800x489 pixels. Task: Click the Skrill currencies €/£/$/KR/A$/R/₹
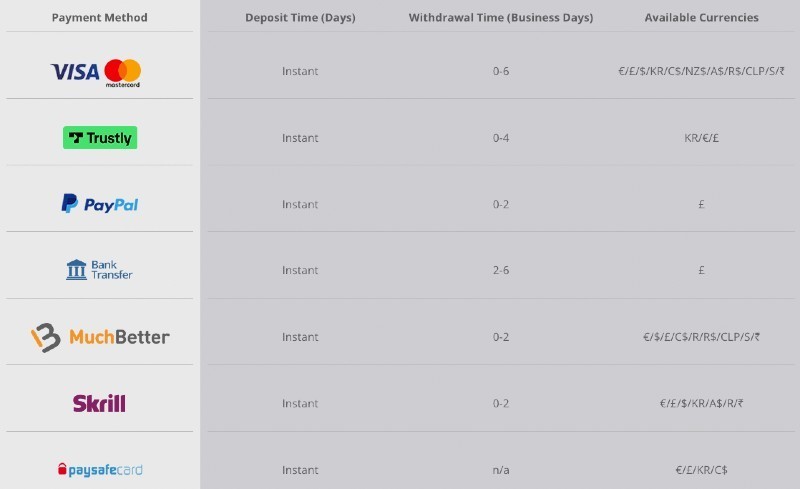click(x=702, y=403)
